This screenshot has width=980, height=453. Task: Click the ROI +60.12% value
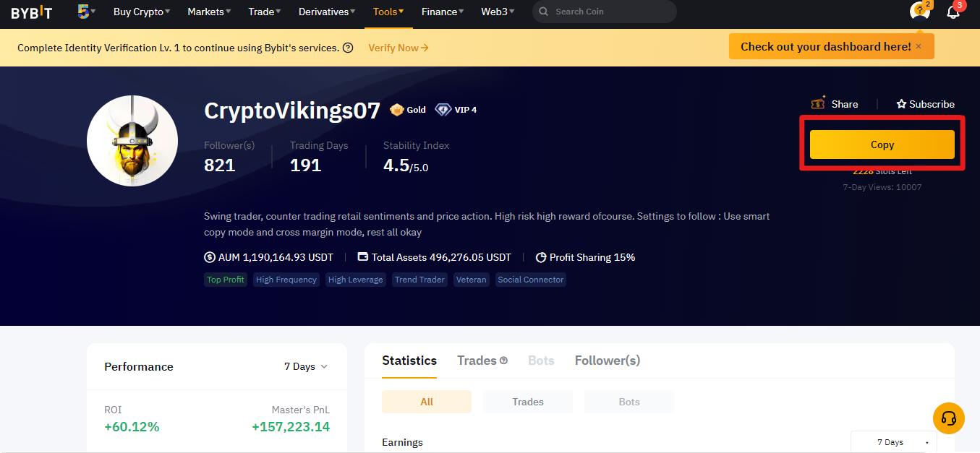pyautogui.click(x=132, y=427)
